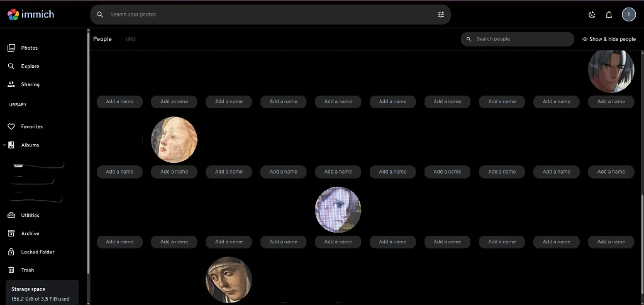
Task: Open the Utilities toolbox icon
Action: 11,215
